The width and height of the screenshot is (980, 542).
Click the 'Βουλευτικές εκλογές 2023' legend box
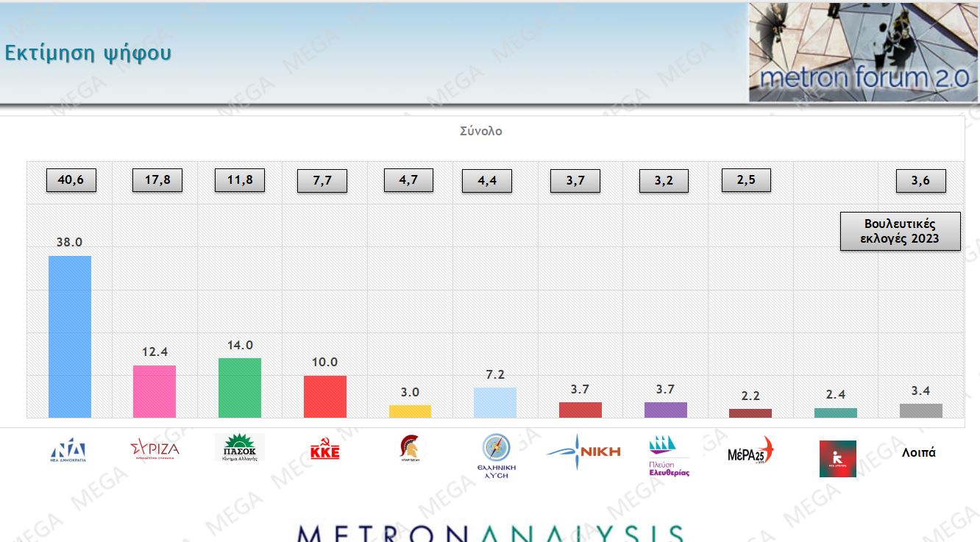901,232
